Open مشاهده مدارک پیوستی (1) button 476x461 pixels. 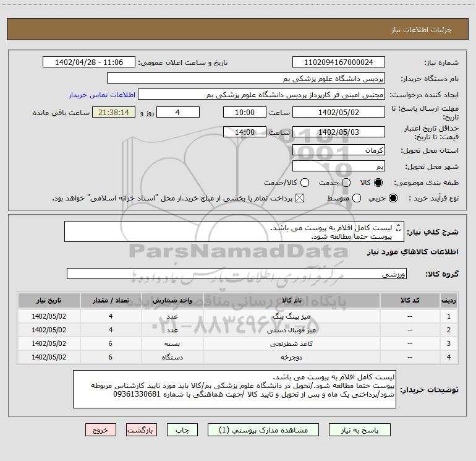pyautogui.click(x=263, y=429)
